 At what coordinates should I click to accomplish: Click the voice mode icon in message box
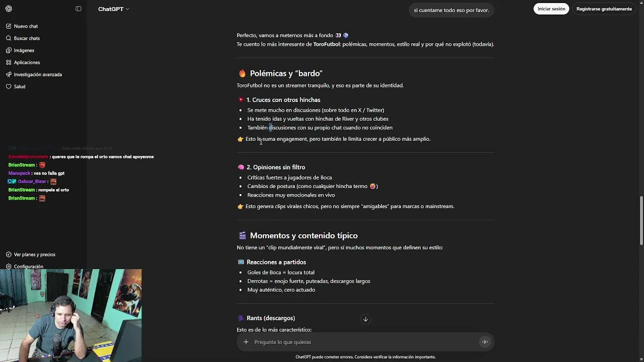485,342
